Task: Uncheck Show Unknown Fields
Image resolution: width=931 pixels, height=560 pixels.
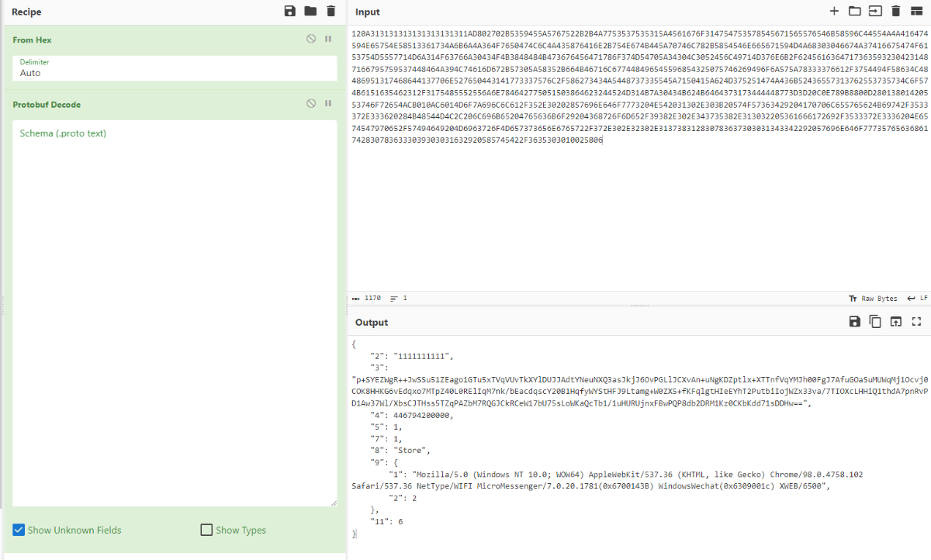Action: (x=19, y=531)
